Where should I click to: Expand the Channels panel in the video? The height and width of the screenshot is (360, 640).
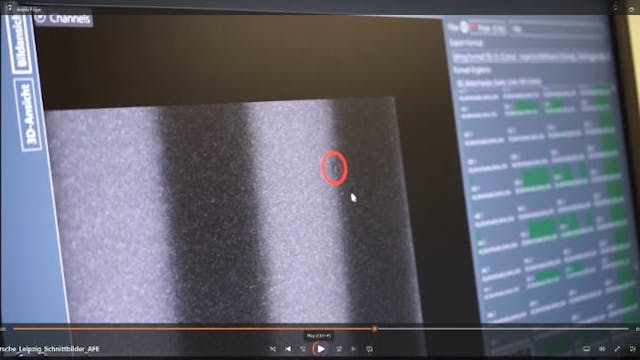point(63,19)
